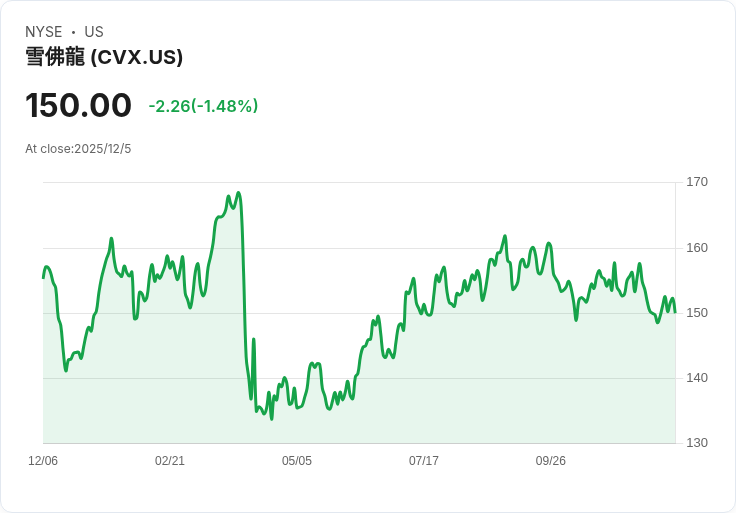The image size is (736, 513).
Task: Click the NYSE exchange label
Action: coord(44,32)
